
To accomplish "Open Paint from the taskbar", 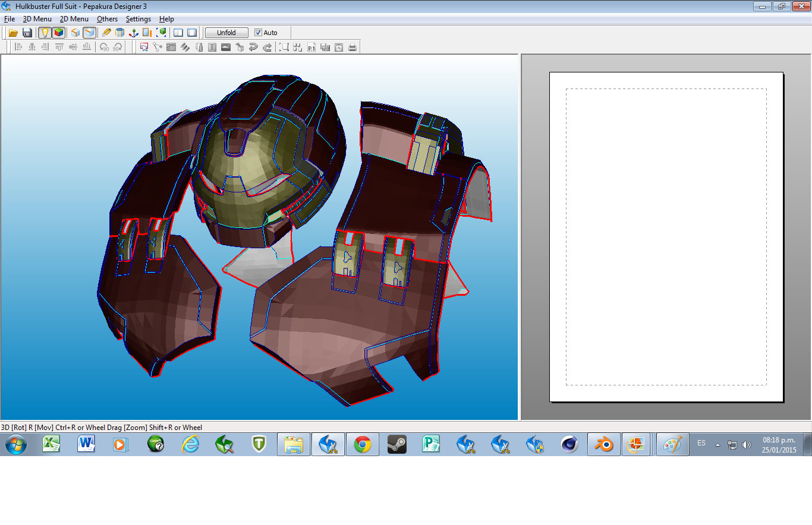I will (673, 444).
